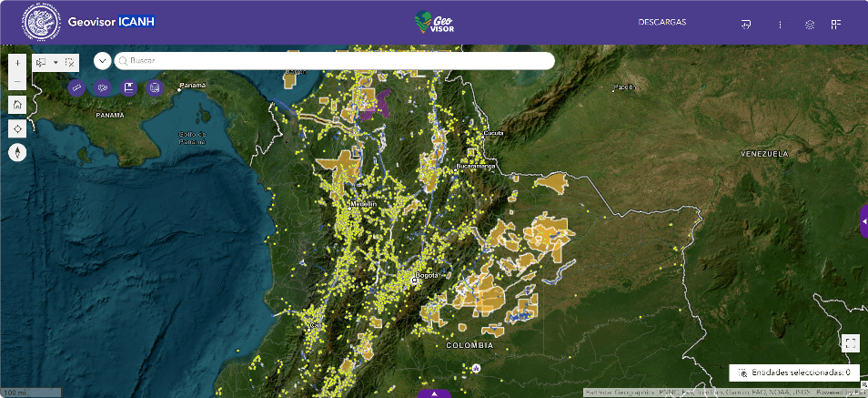Activate the select-by-rectangle tool
The image size is (868, 398).
tap(41, 63)
